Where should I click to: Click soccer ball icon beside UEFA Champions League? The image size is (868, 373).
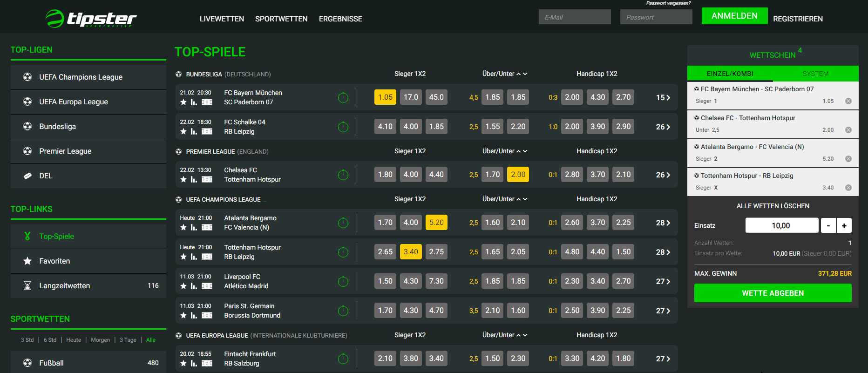[x=27, y=77]
